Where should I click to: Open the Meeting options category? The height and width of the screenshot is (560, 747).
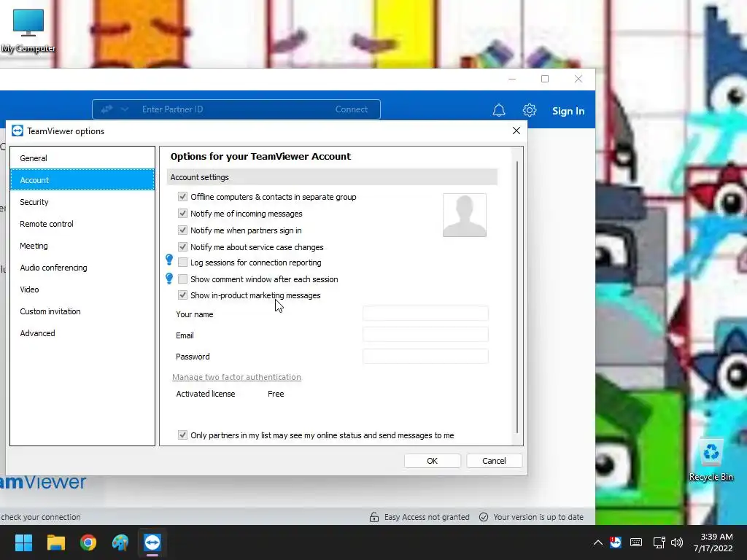coord(82,246)
